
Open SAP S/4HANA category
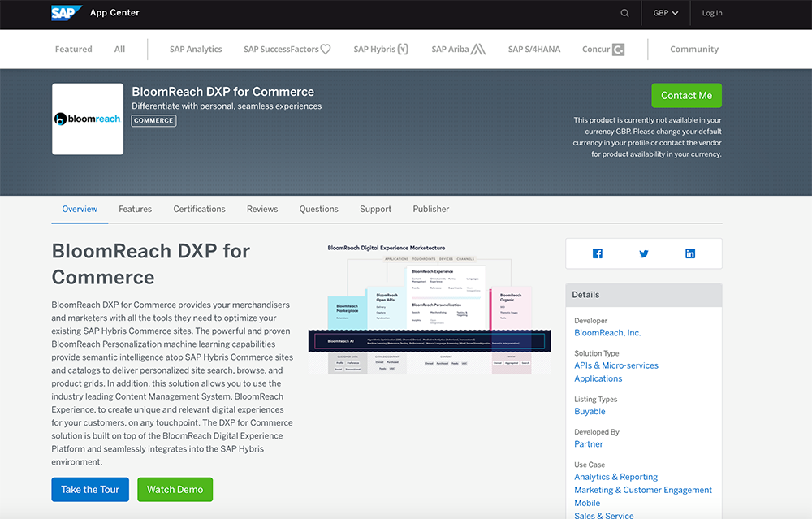(x=534, y=50)
